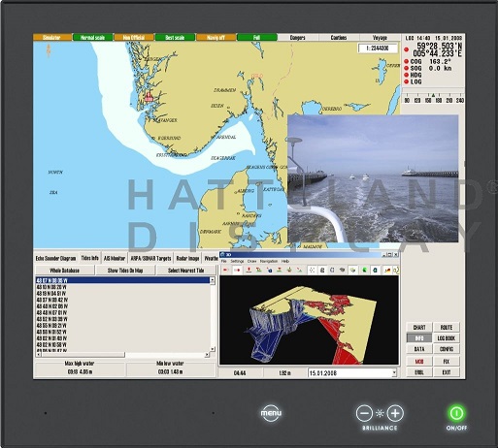Select the highlighted first tide station entry
This screenshot has width=498, height=448.
(x=122, y=280)
